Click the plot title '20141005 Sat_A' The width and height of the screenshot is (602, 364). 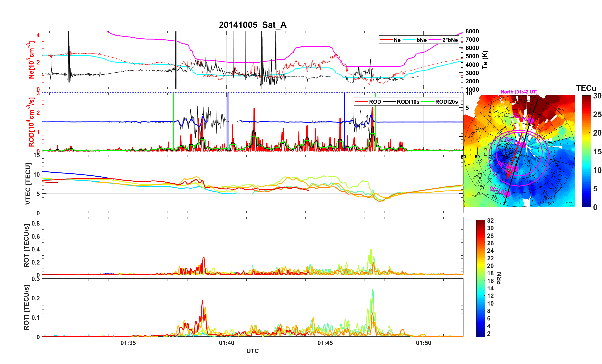point(253,25)
